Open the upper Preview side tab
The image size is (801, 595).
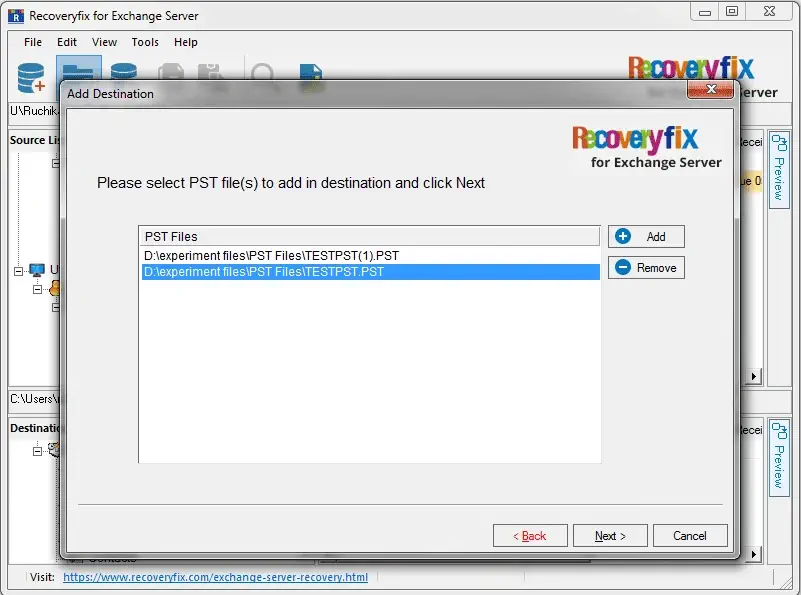779,169
